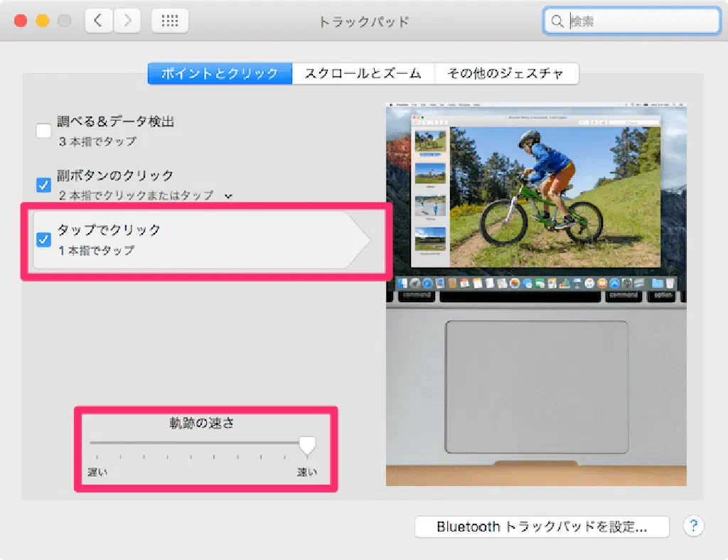This screenshot has width=728, height=560.
Task: Show all preferences with grid icon
Action: click(170, 21)
